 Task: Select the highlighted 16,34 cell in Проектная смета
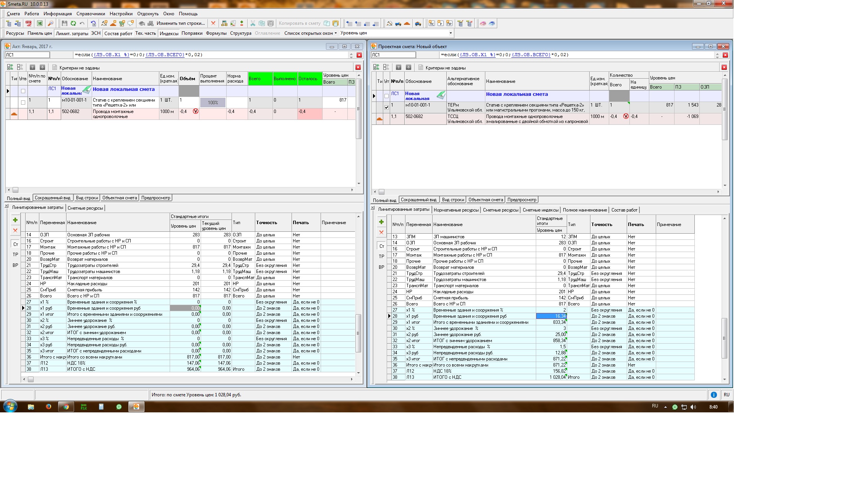pos(551,316)
